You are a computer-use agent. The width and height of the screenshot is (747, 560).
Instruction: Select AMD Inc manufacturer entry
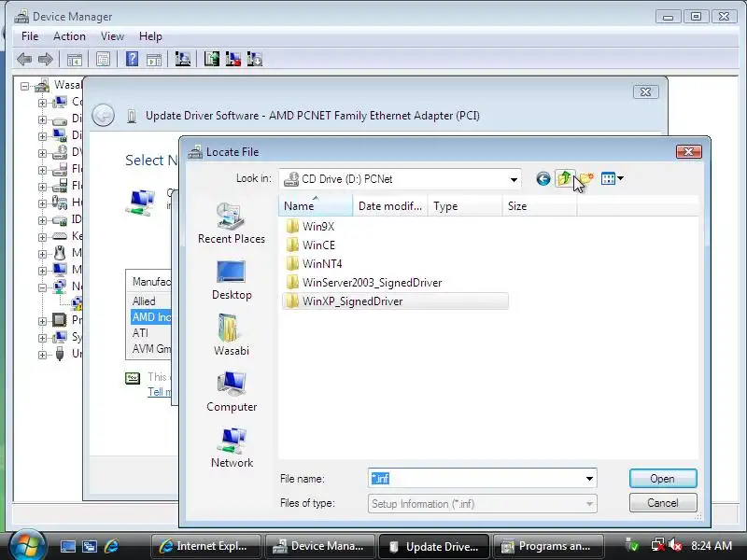click(150, 317)
